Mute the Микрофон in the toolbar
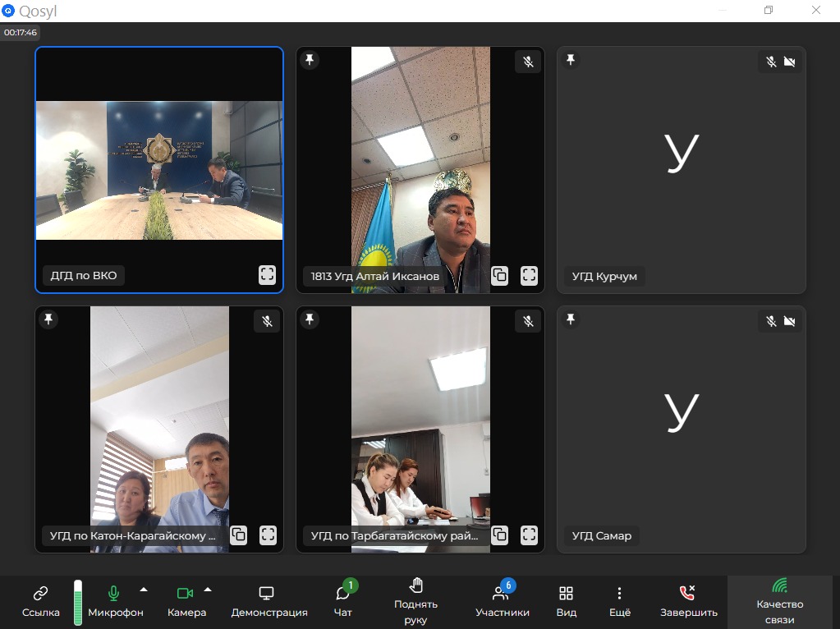840x629 pixels. pos(115,601)
